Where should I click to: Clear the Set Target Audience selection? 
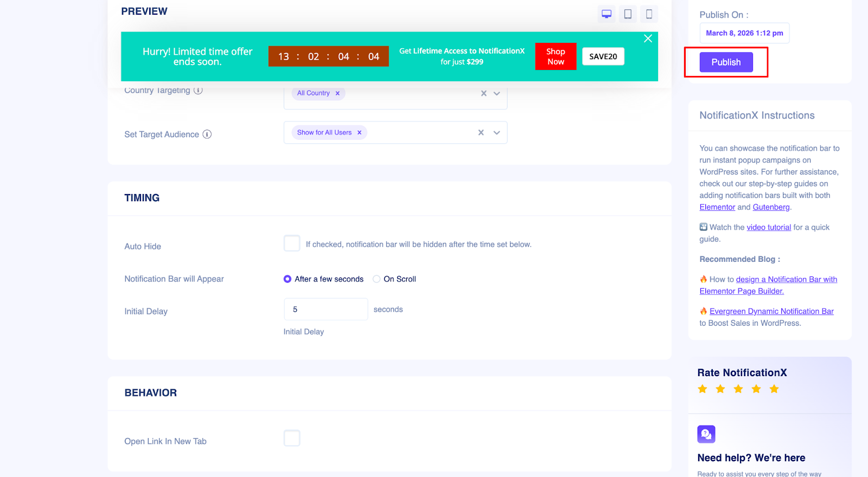click(x=481, y=132)
